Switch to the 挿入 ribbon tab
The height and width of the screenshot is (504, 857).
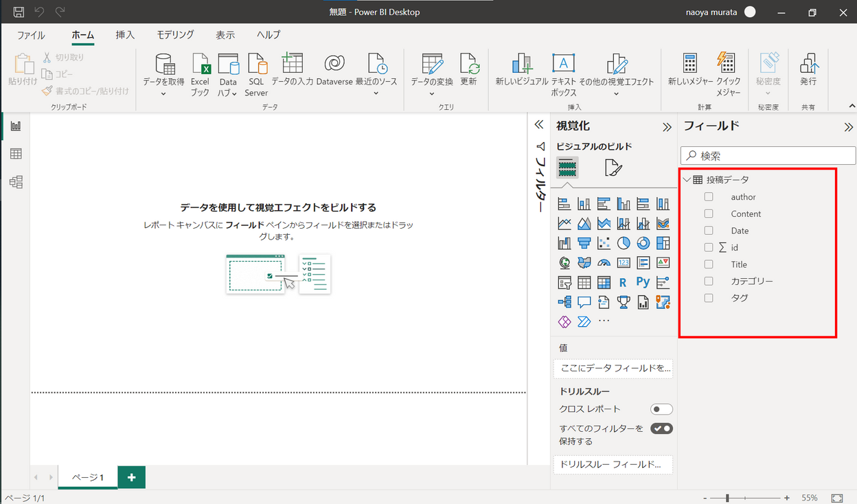click(125, 35)
